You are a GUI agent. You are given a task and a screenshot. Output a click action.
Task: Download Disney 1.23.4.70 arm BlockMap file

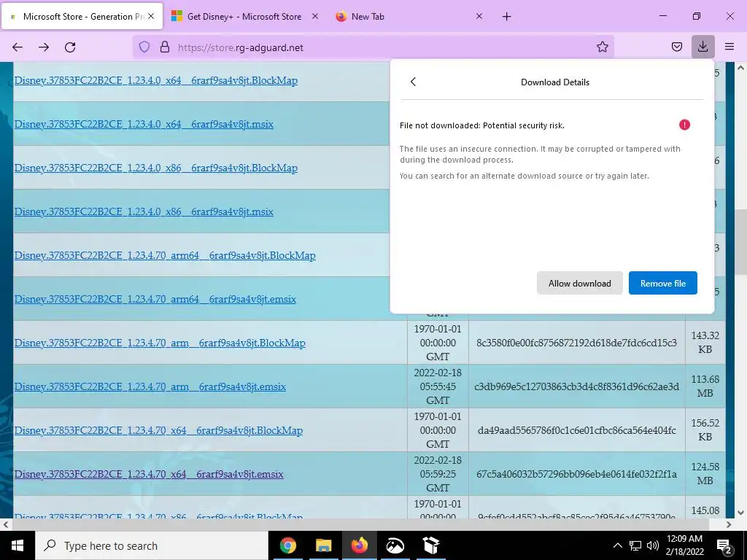click(x=160, y=343)
